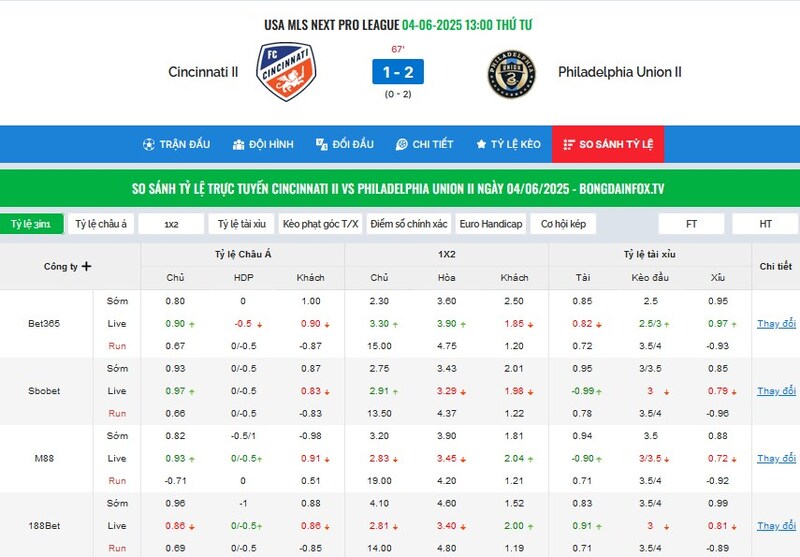Click Sbobet Live 1X2 home odds 2.91
The image size is (800, 557).
(x=379, y=391)
